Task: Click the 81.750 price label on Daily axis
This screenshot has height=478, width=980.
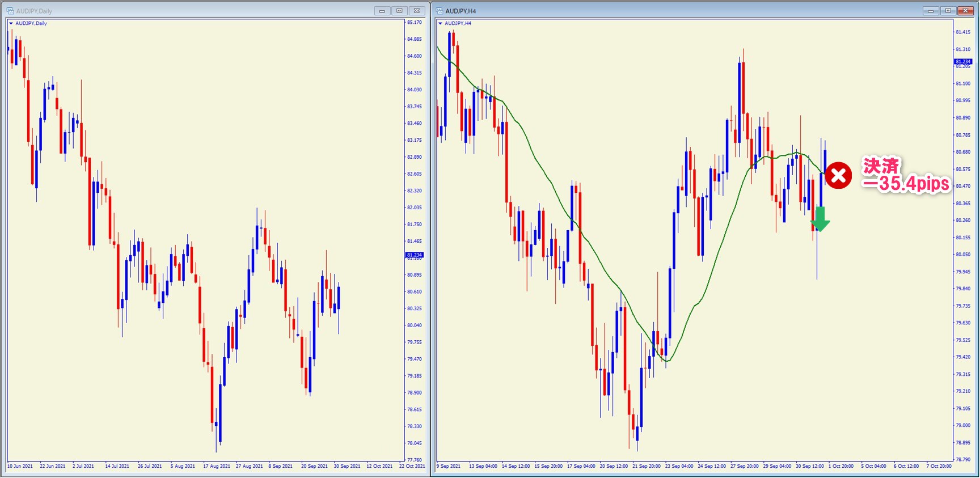Action: point(415,225)
